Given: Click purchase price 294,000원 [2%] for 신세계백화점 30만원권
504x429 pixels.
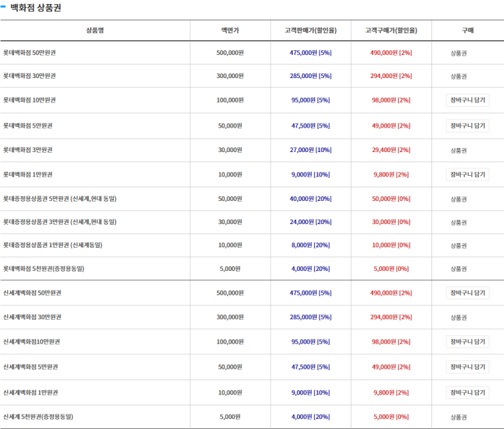Looking at the screenshot, I should pyautogui.click(x=391, y=317).
